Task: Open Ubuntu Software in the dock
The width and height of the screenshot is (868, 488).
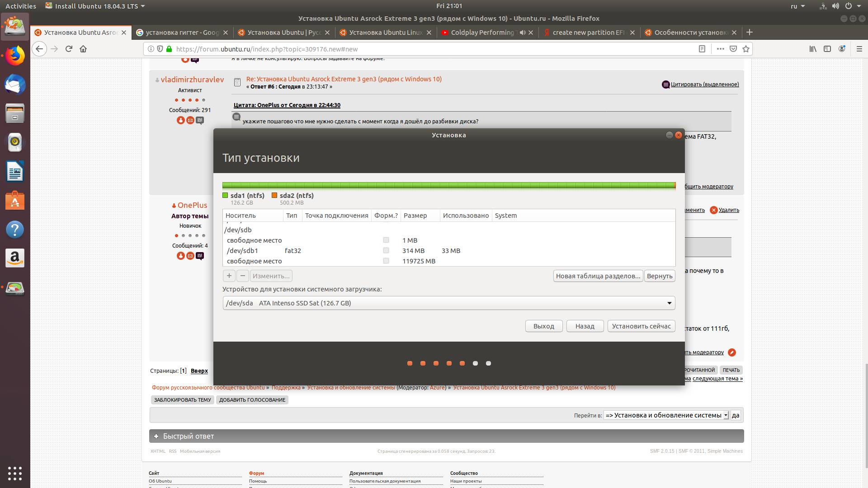Action: tap(15, 201)
